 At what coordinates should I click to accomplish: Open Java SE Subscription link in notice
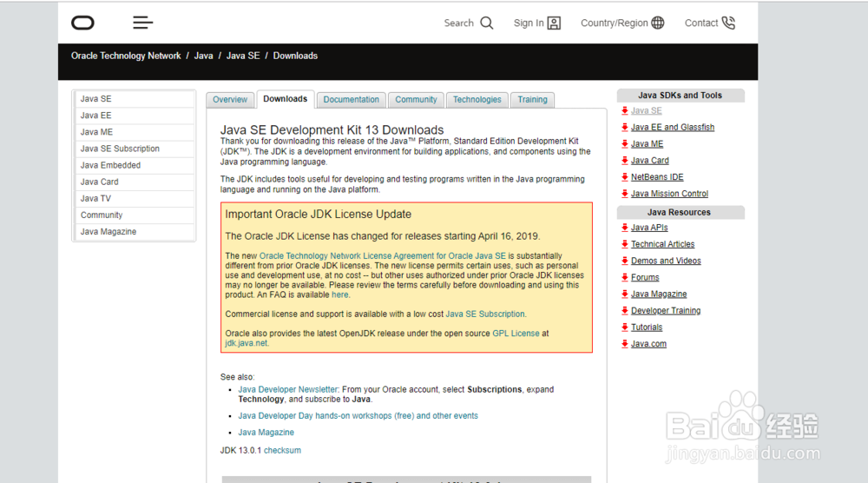click(x=485, y=314)
